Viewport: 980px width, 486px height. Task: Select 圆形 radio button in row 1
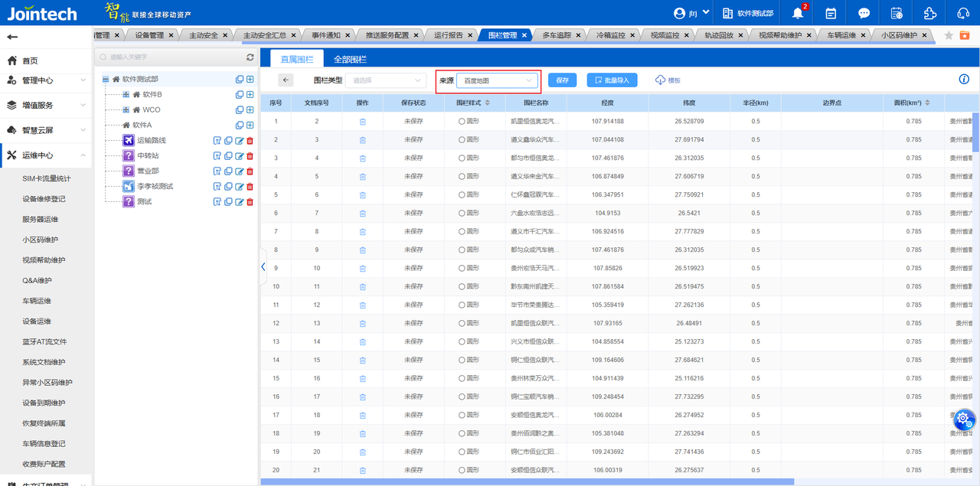click(462, 122)
